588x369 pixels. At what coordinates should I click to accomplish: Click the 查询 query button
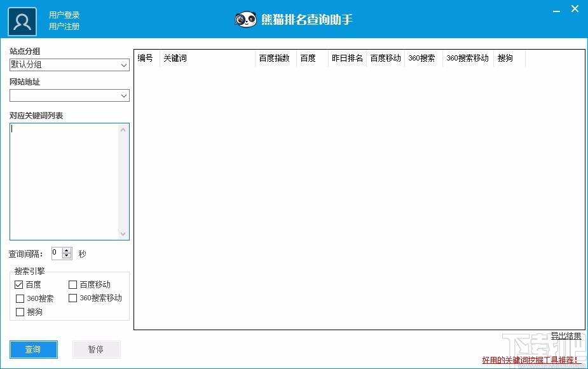(33, 349)
